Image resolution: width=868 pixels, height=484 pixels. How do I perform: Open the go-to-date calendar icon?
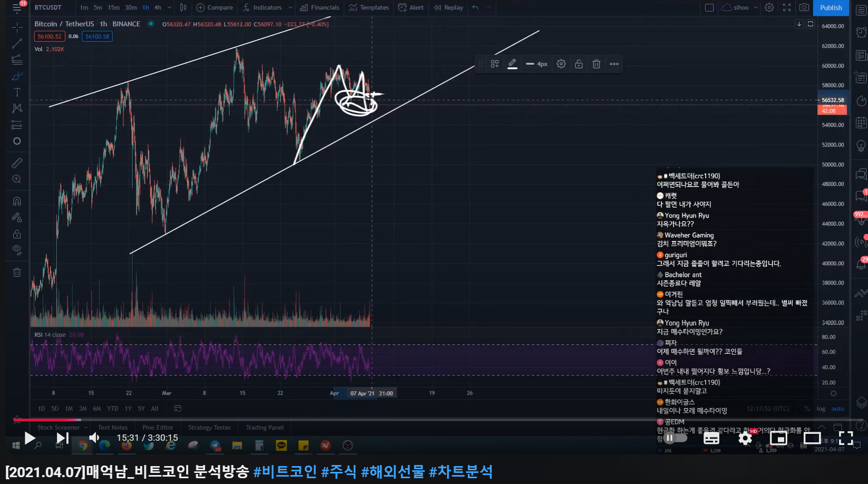tap(178, 409)
